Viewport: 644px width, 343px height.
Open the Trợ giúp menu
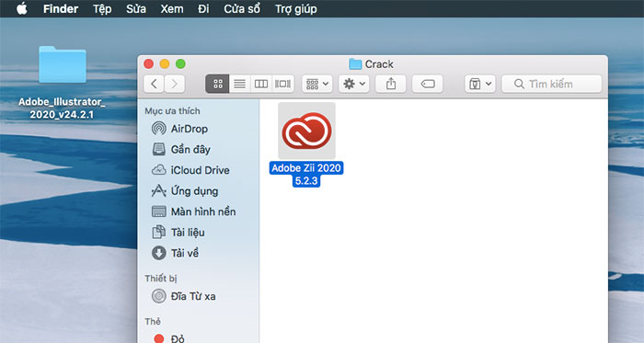[295, 8]
